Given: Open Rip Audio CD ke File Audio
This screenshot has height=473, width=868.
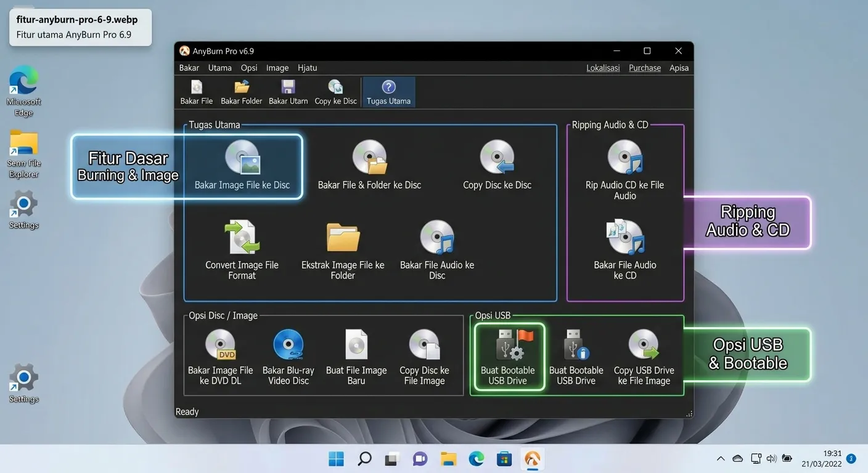Looking at the screenshot, I should point(624,171).
